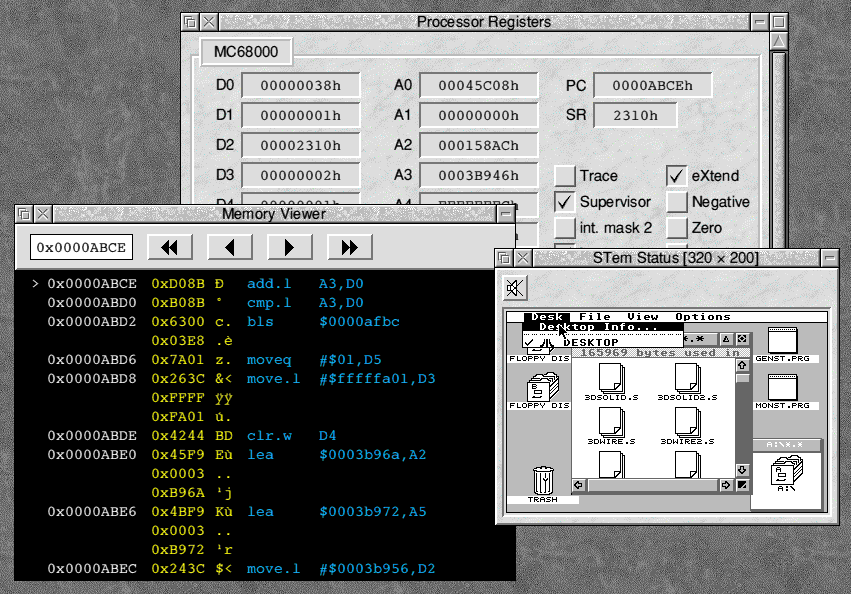Open floppy disk B drive icon

(541, 390)
